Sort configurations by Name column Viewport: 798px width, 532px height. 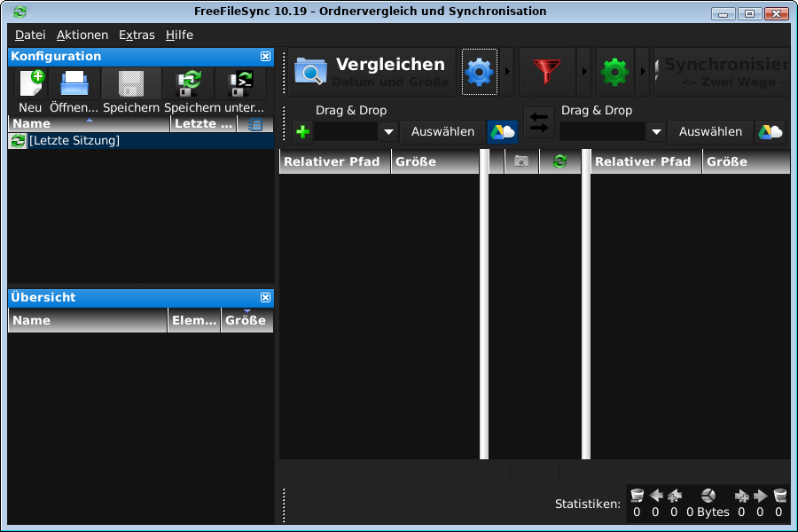pyautogui.click(x=89, y=124)
